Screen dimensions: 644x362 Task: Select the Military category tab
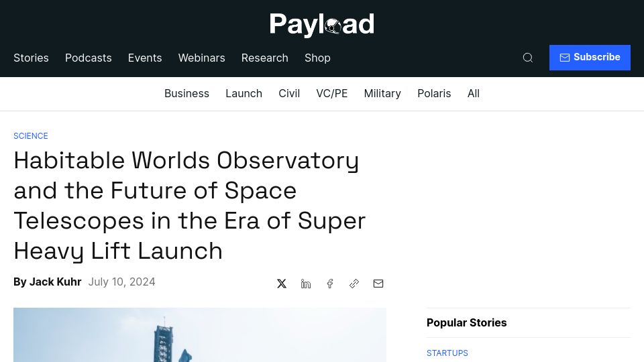(x=382, y=94)
